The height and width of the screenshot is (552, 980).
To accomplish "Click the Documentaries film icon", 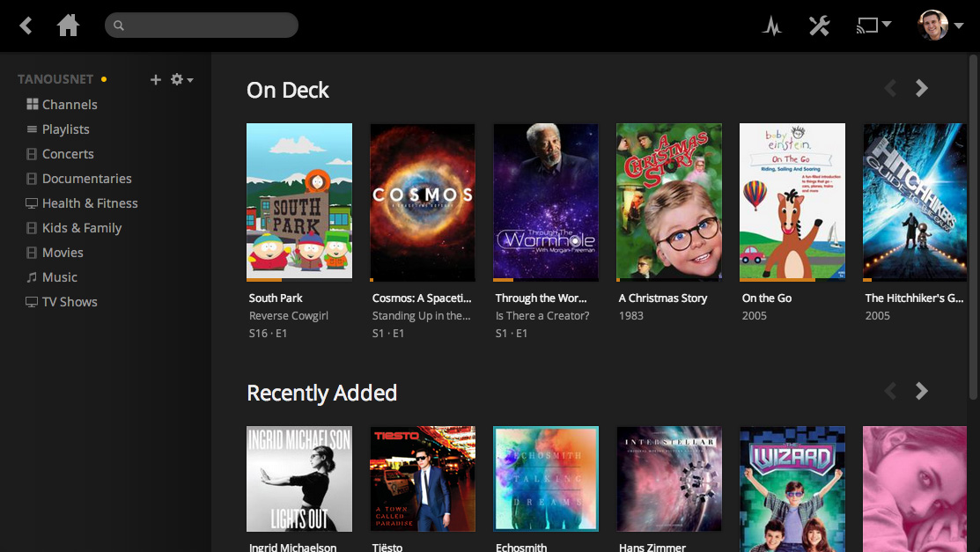I will click(31, 179).
